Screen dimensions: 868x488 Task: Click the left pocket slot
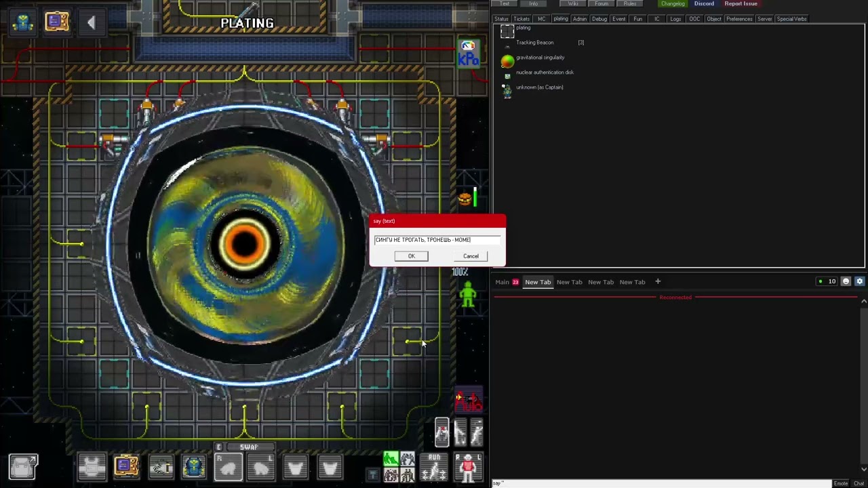[296, 467]
